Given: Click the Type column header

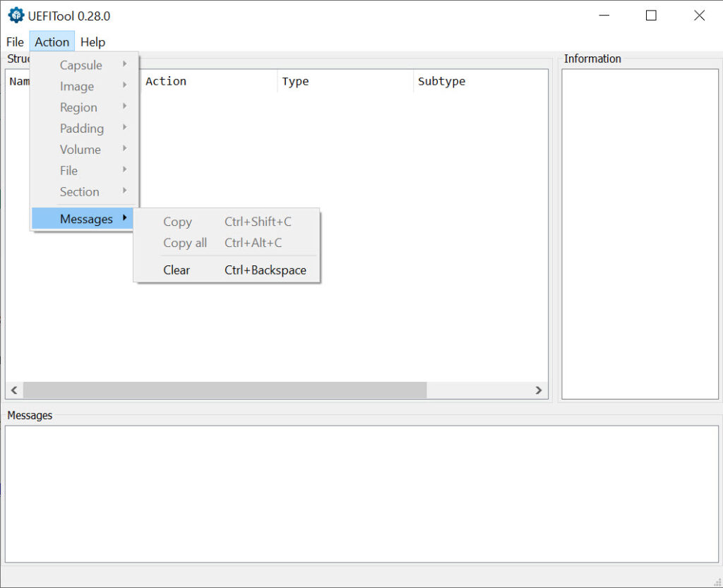Looking at the screenshot, I should pos(295,81).
